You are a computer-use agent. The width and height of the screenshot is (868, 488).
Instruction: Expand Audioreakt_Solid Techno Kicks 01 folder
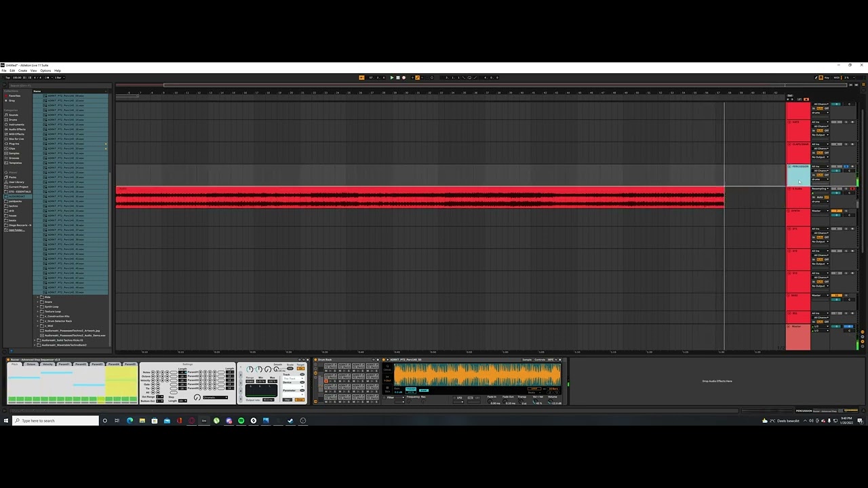35,340
